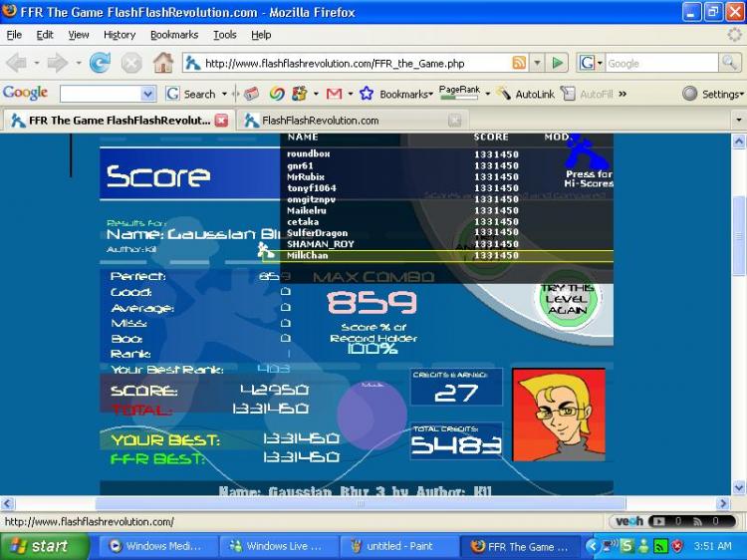Image resolution: width=747 pixels, height=560 pixels.
Task: Click the Try This Level Again button
Action: point(567,299)
